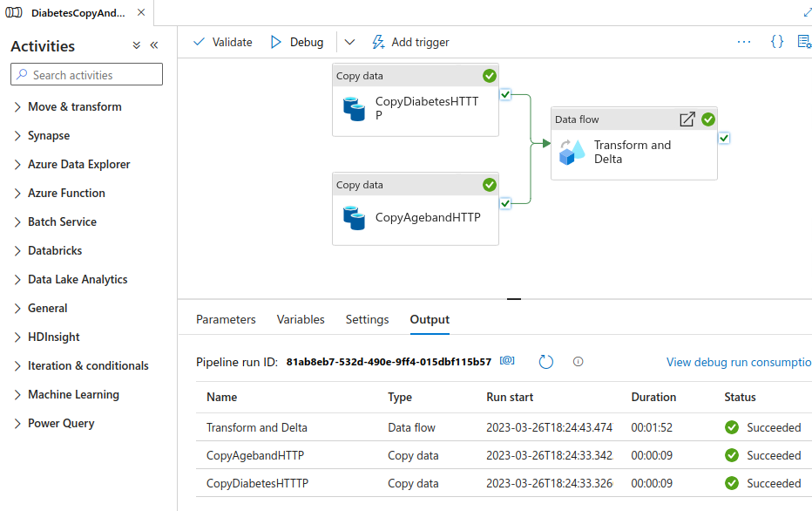Image resolution: width=812 pixels, height=511 pixels.
Task: Select the Transform and Delta data flow icon
Action: [x=572, y=153]
